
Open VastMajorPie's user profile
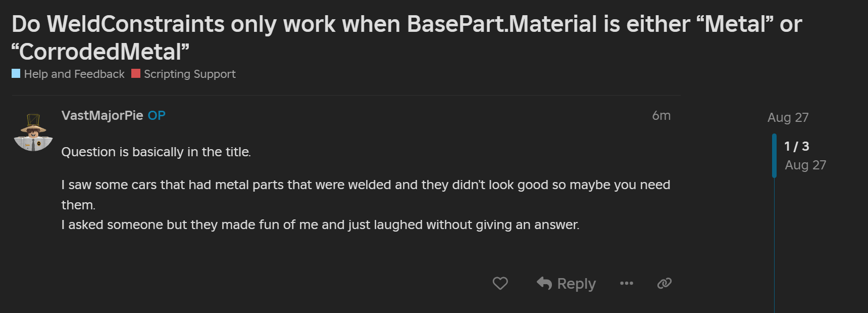pyautogui.click(x=103, y=115)
